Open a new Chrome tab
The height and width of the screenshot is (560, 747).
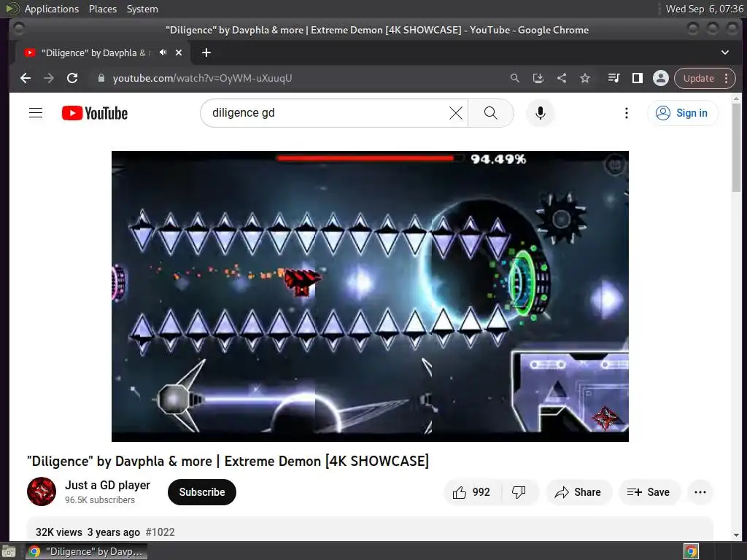[x=206, y=52]
